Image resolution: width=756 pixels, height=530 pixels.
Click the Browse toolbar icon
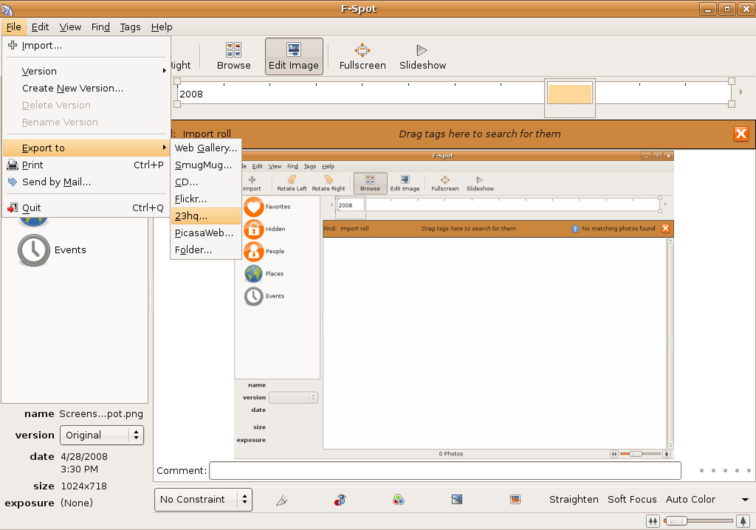pyautogui.click(x=233, y=56)
